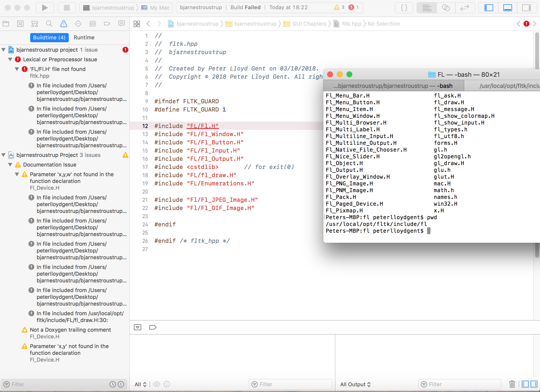Click the Stop button in toolbar
The image size is (540, 392).
[67, 8]
